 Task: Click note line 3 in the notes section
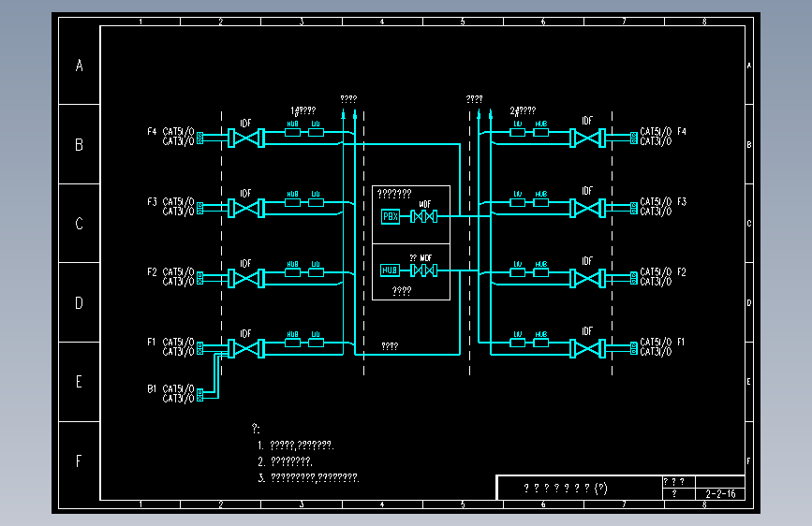308,477
